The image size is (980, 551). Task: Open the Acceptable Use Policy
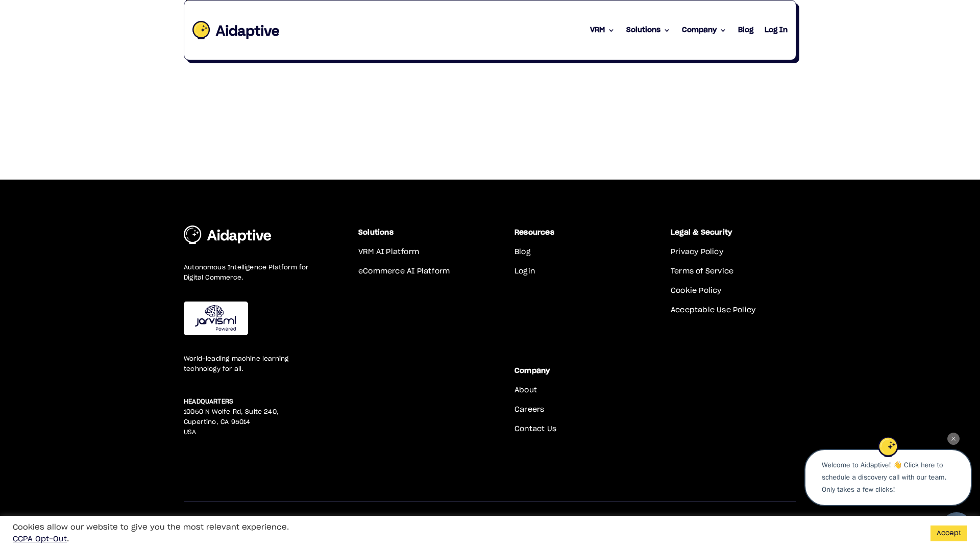pyautogui.click(x=713, y=310)
